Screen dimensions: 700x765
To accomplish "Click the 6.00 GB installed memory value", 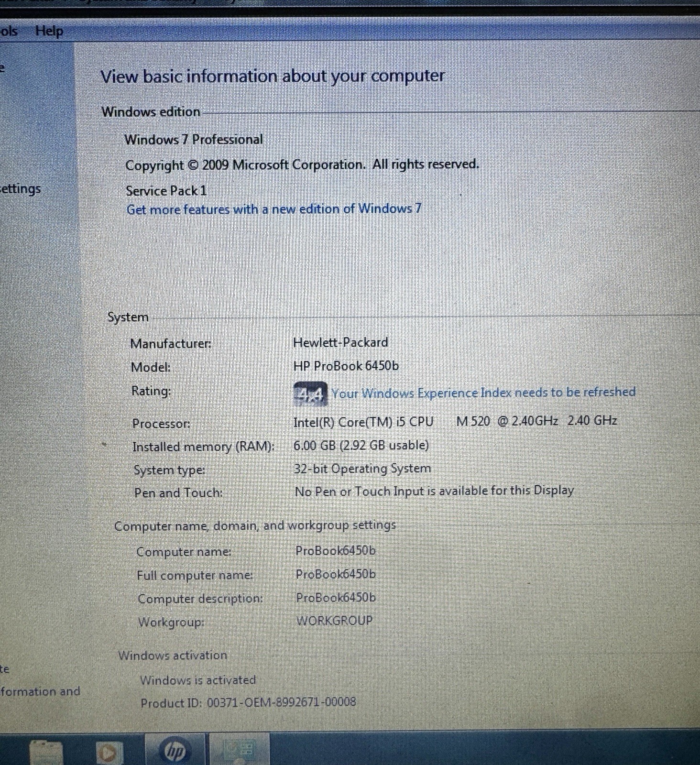I will coord(361,445).
